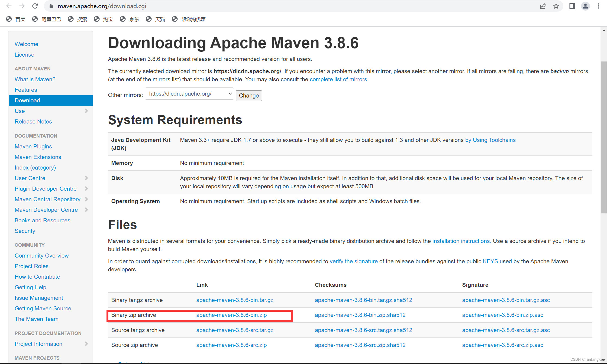607x364 pixels.
Task: Open Release Notes in sidebar
Action: 33,122
